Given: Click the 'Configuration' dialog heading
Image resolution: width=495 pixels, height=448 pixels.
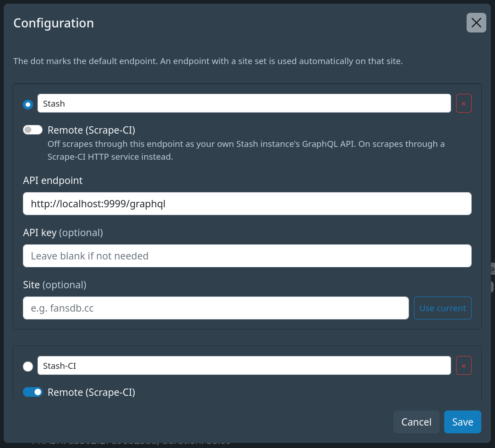Looking at the screenshot, I should click(54, 23).
